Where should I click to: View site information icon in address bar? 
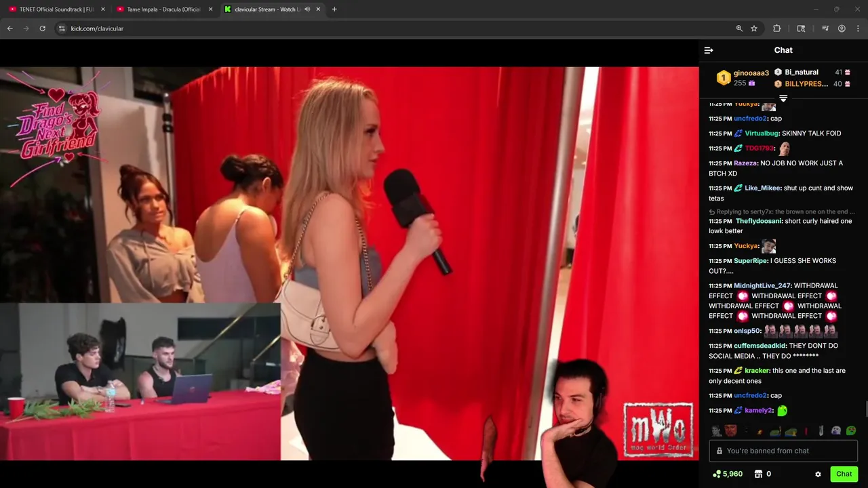pyautogui.click(x=62, y=28)
